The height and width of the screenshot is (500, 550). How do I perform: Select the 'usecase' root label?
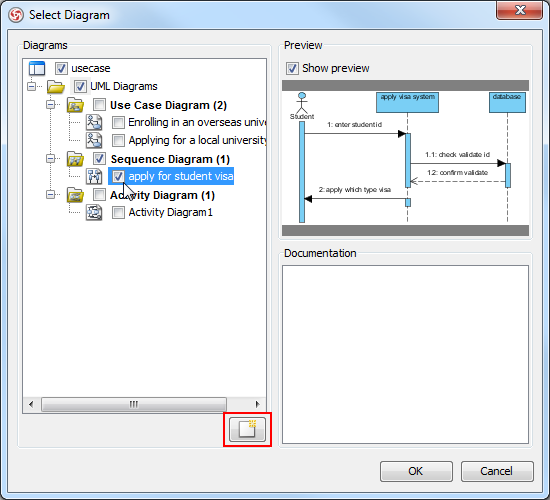(91, 68)
